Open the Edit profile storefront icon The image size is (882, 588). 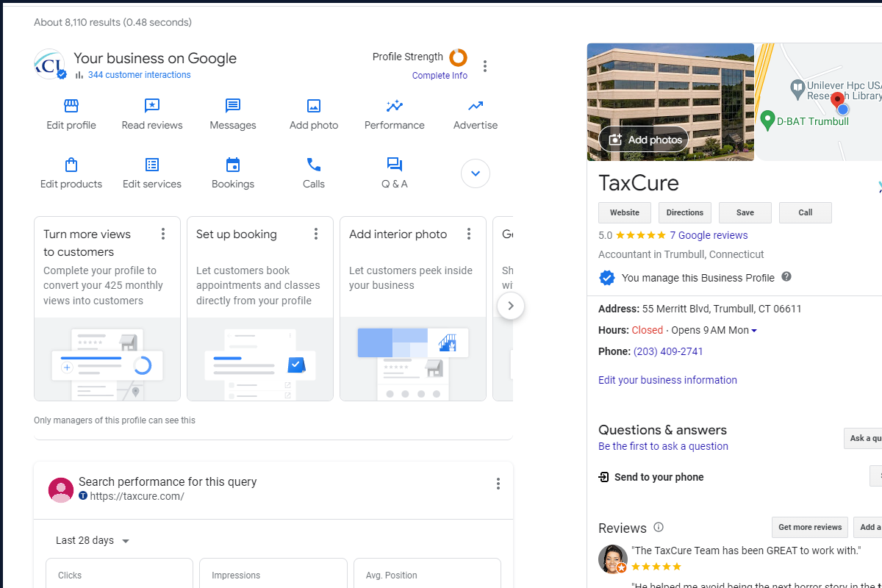tap(71, 106)
